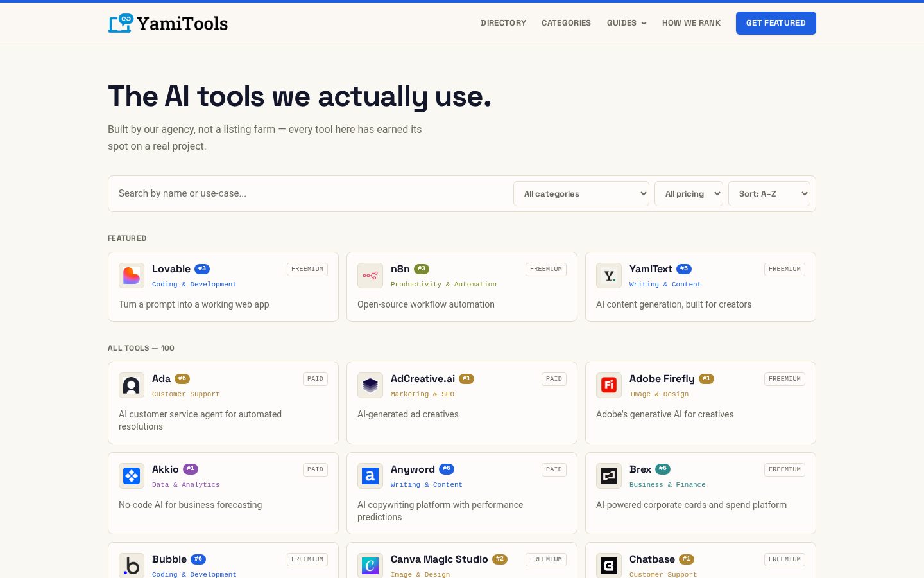The height and width of the screenshot is (578, 924).
Task: Open the Bubble tool logo
Action: pyautogui.click(x=132, y=566)
